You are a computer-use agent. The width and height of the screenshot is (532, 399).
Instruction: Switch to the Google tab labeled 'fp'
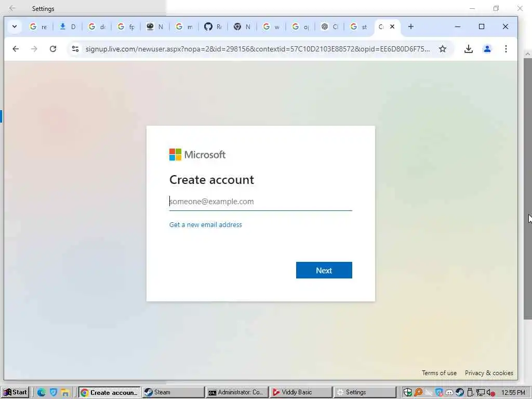126,26
